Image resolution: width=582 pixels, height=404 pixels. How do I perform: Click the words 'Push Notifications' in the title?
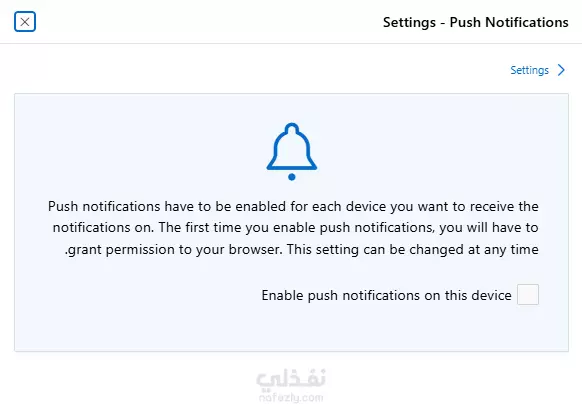pos(509,22)
